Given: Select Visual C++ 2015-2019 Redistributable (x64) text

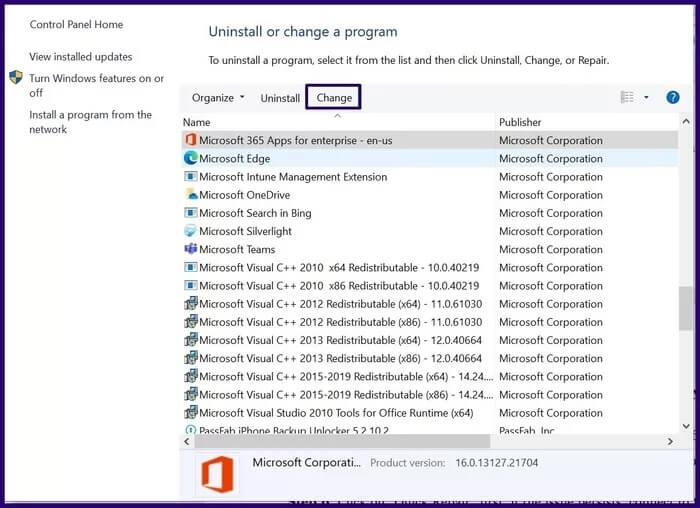Looking at the screenshot, I should click(346, 377).
